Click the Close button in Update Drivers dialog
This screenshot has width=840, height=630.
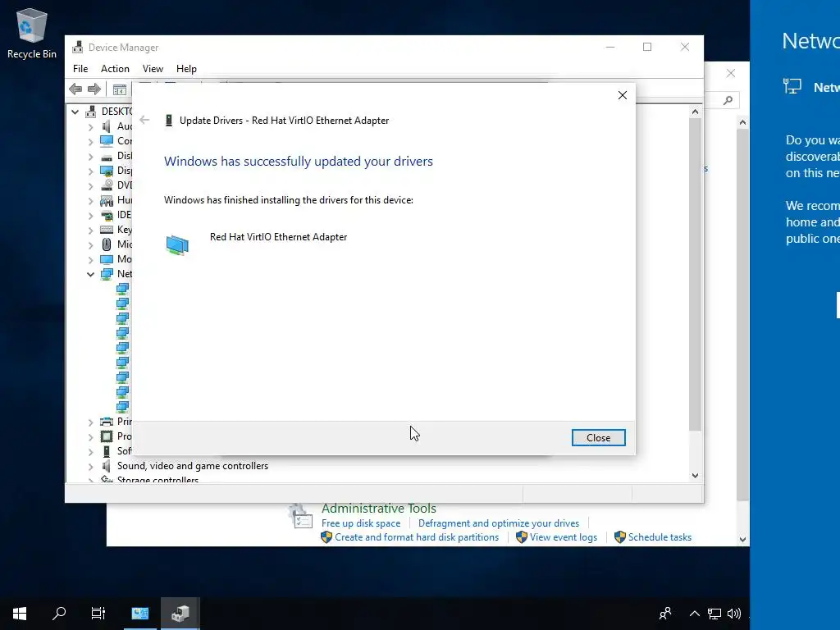(598, 438)
